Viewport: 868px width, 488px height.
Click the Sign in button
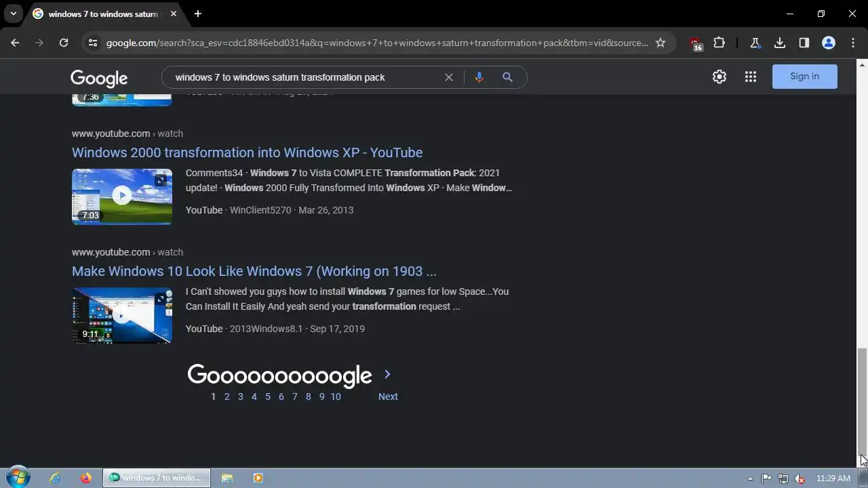coord(805,77)
